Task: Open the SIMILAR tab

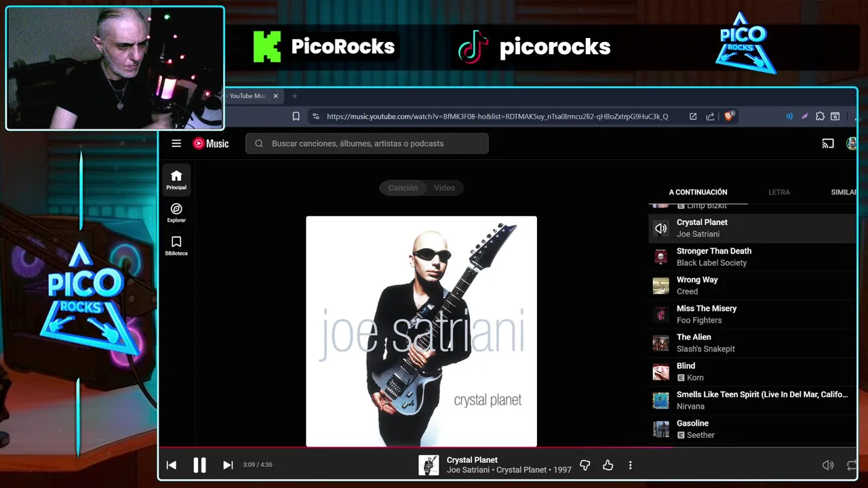Action: tap(844, 192)
